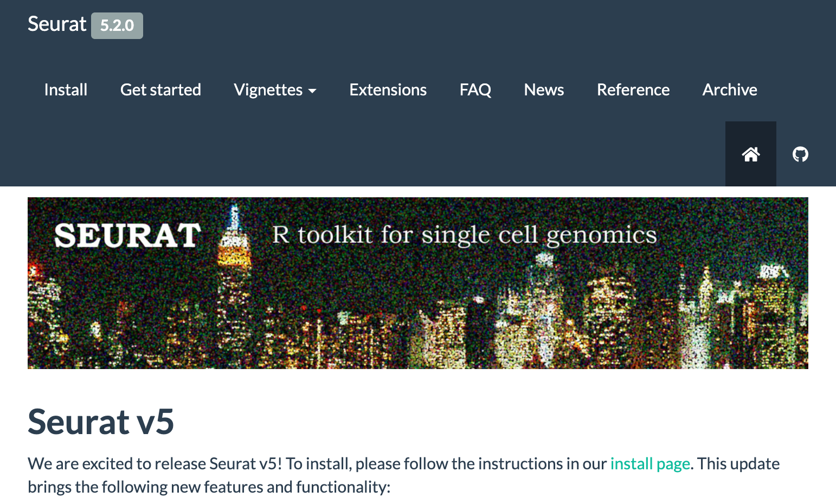
Task: Open the Archive page
Action: [x=729, y=90]
